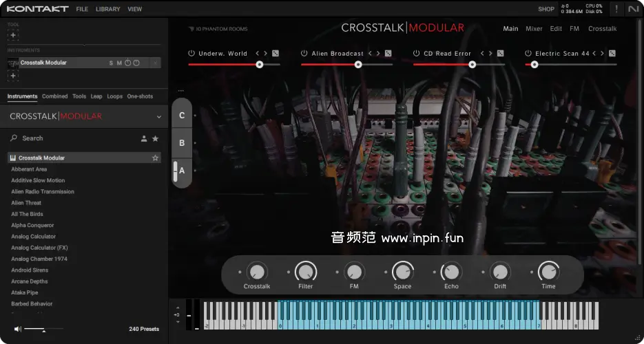Click the Crosstalk macro knob
Screen dimensions: 644x344
(x=257, y=272)
